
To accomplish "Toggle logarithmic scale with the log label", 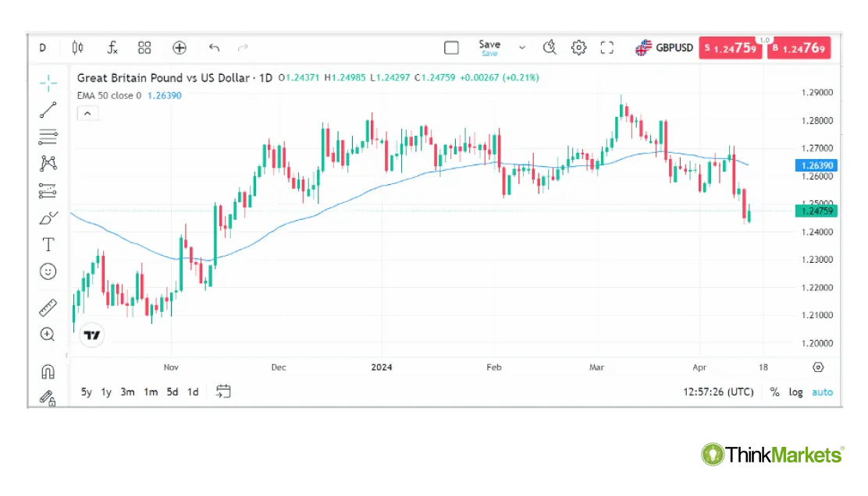I will coord(795,391).
